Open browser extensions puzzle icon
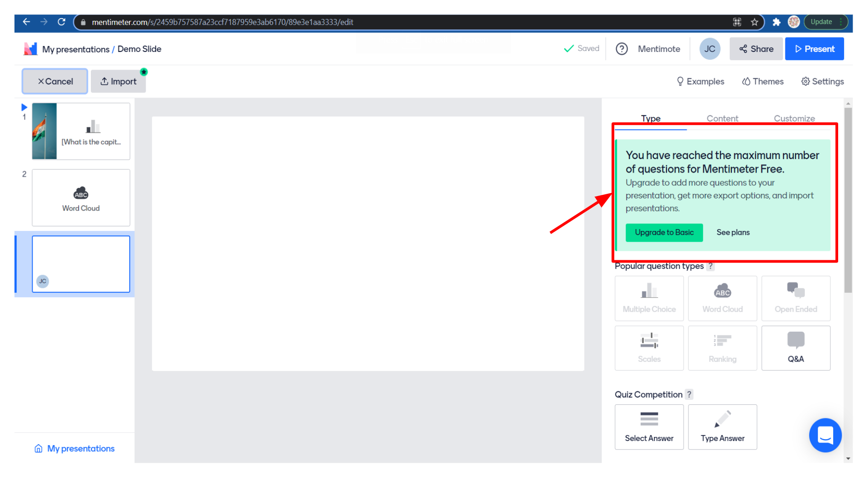The image size is (868, 488). point(776,22)
